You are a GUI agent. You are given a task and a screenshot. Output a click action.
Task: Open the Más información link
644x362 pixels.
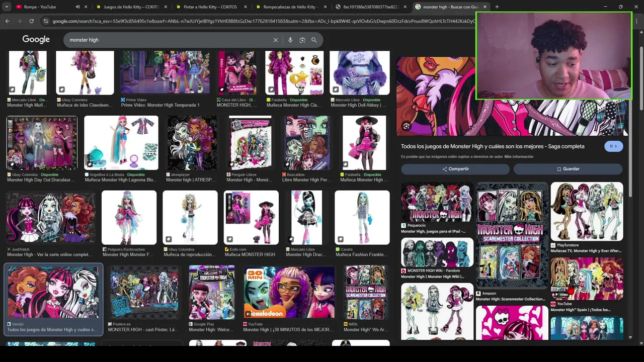click(x=519, y=157)
